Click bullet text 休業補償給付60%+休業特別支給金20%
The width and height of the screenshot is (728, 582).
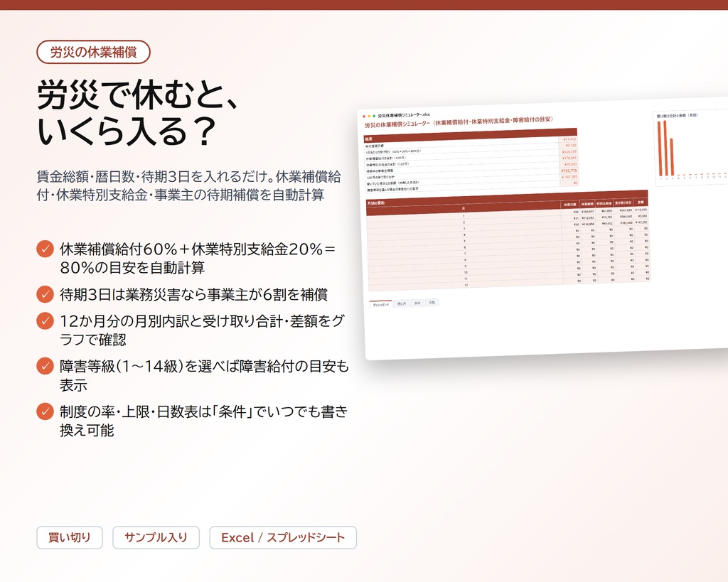tap(198, 258)
